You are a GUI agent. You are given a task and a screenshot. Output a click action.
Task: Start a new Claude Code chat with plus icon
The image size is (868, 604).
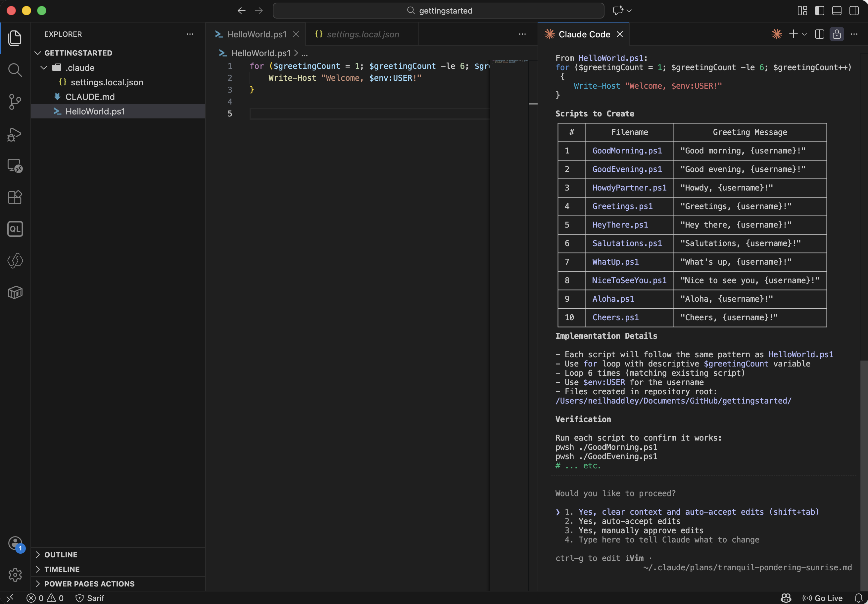(x=793, y=34)
